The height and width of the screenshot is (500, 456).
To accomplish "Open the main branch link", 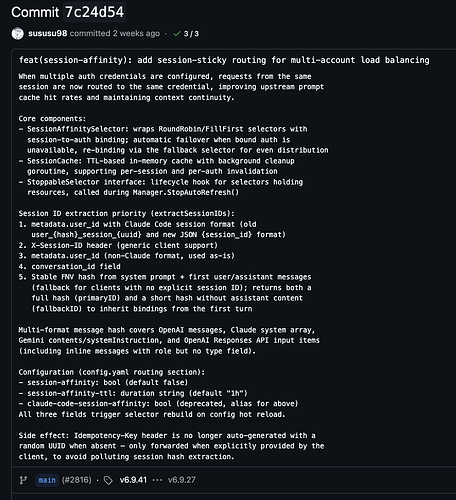I will [47, 480].
